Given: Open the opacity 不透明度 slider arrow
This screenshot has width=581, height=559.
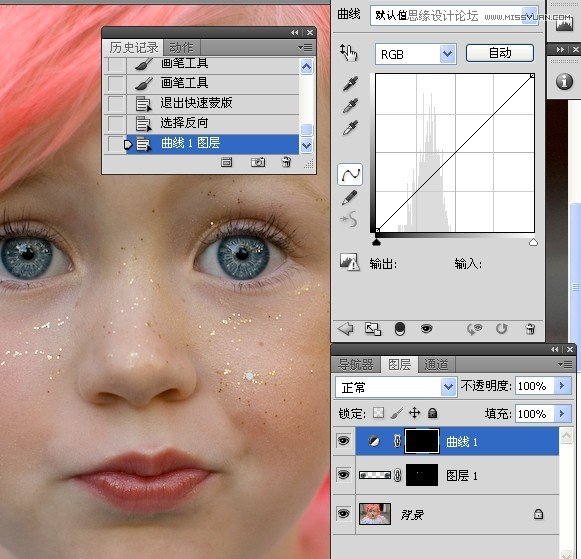Looking at the screenshot, I should (x=562, y=386).
